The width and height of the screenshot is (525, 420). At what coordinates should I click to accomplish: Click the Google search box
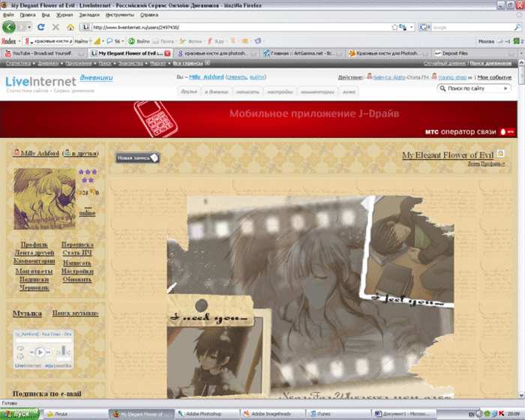coord(472,27)
